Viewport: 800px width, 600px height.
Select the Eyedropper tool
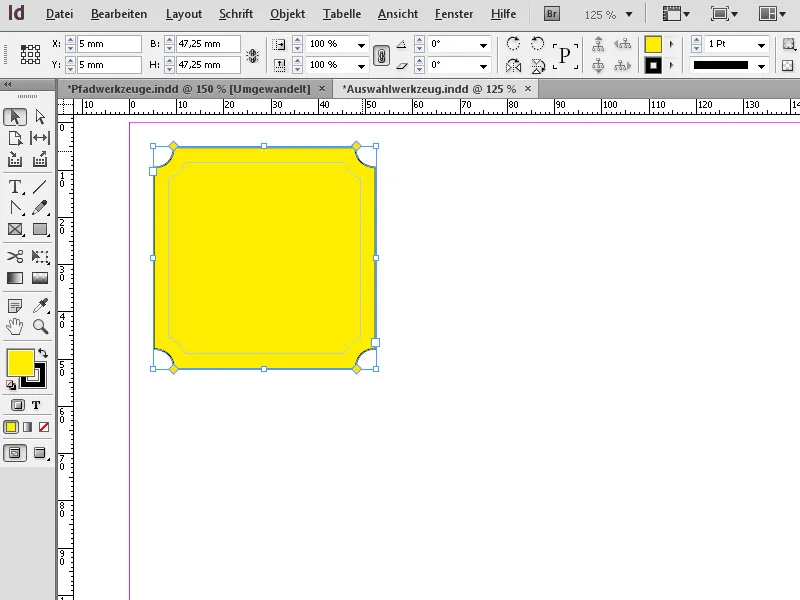pos(40,306)
